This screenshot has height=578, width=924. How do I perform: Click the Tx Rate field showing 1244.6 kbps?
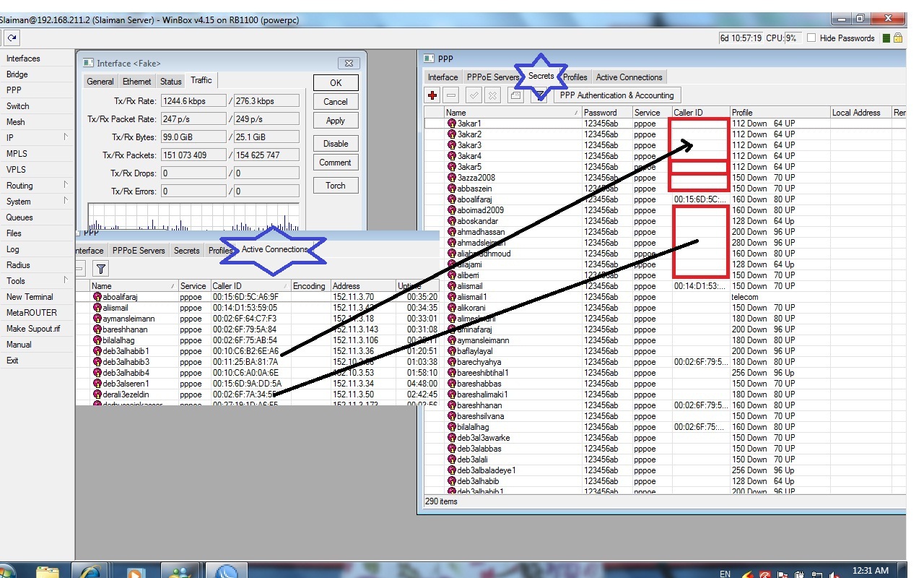pos(193,101)
